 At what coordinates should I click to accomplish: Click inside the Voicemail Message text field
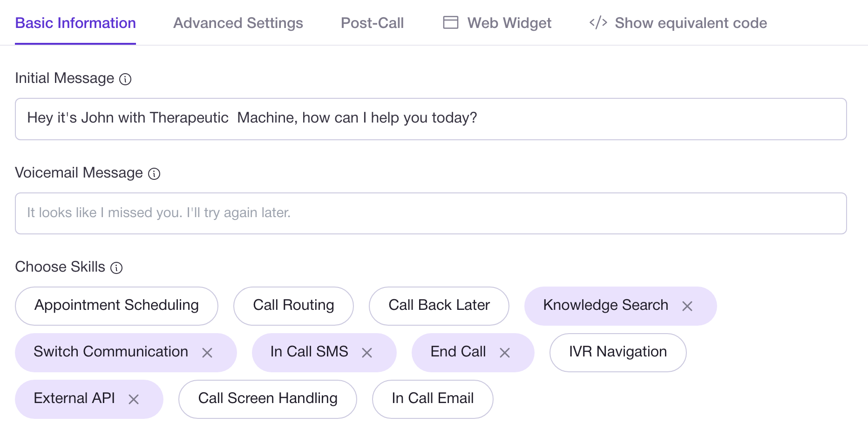tap(419, 213)
